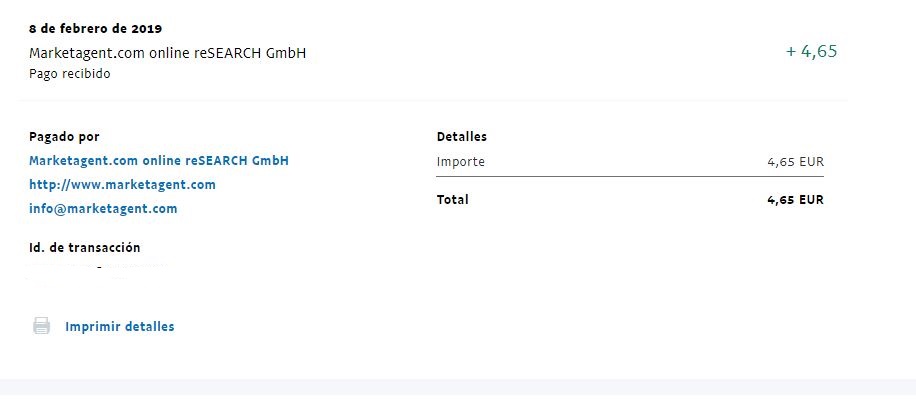Click the 4,65 EUR value in Importe row
The width and height of the screenshot is (916, 403).
click(795, 162)
